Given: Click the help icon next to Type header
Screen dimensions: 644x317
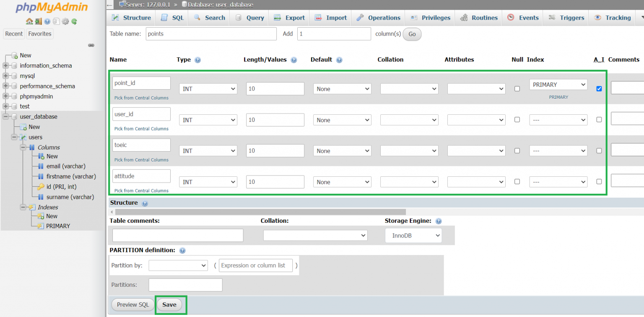Looking at the screenshot, I should point(197,60).
